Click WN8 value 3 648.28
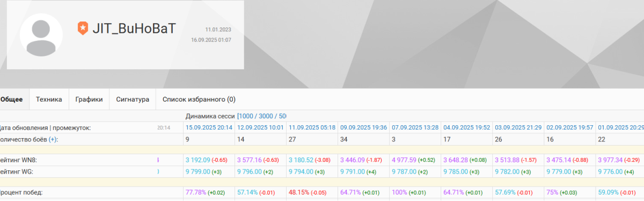The image size is (644, 201). 455,160
